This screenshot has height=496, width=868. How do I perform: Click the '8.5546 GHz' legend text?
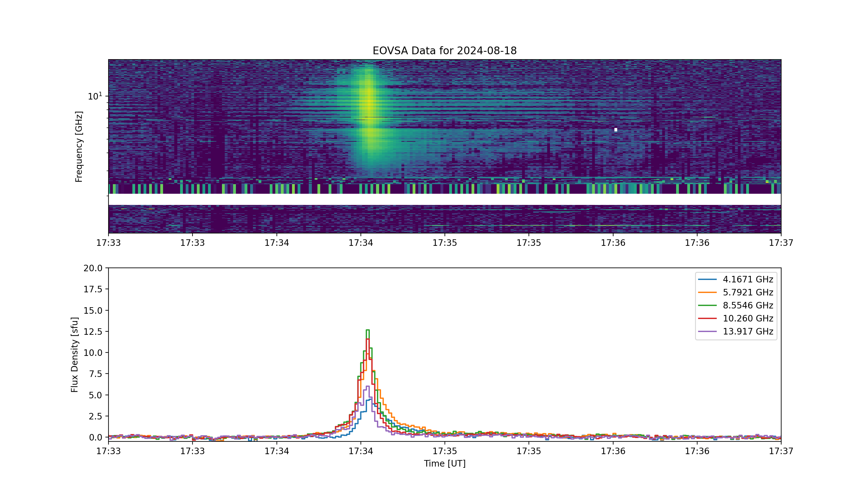(748, 305)
